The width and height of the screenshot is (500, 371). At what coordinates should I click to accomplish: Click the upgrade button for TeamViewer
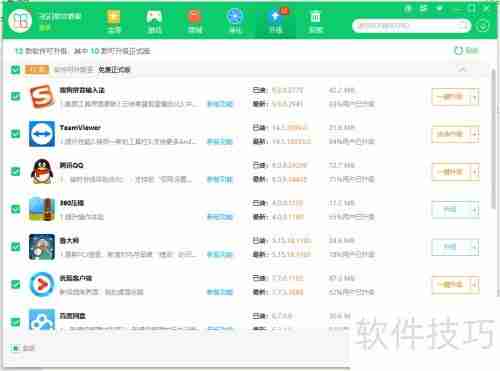click(x=450, y=134)
